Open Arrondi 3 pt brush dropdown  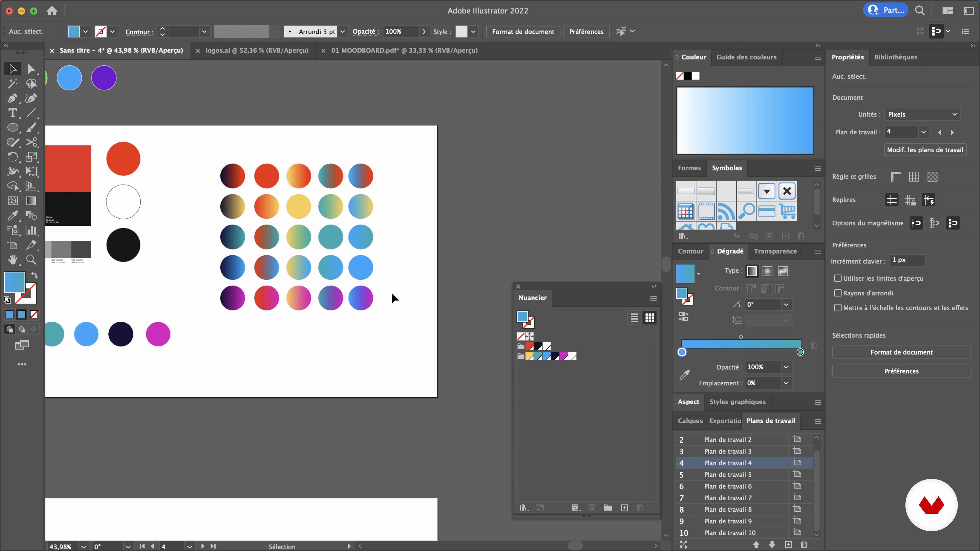(342, 32)
